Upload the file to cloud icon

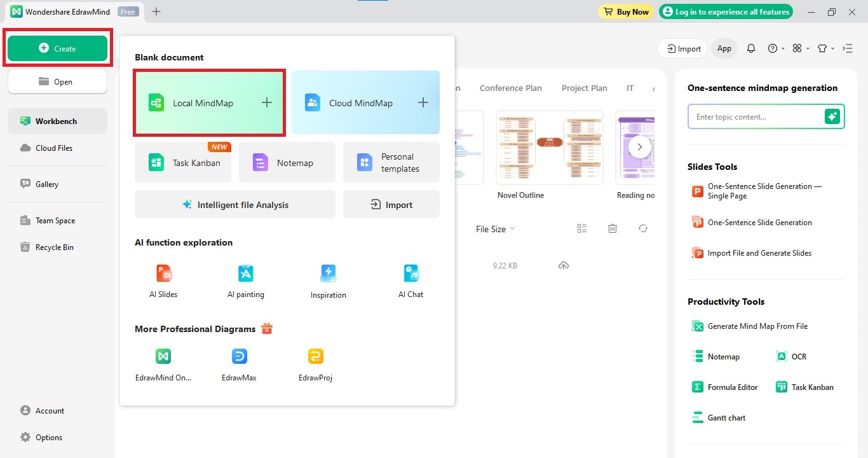[x=564, y=265]
